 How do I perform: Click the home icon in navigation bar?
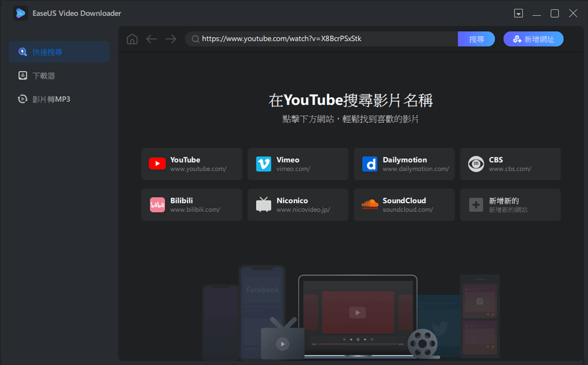point(132,39)
